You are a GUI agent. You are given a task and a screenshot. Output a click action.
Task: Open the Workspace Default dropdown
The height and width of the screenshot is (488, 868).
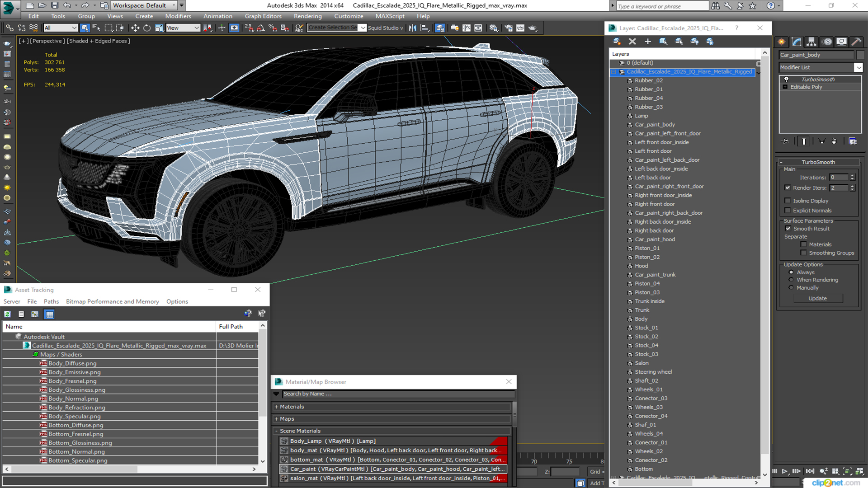(x=144, y=5)
